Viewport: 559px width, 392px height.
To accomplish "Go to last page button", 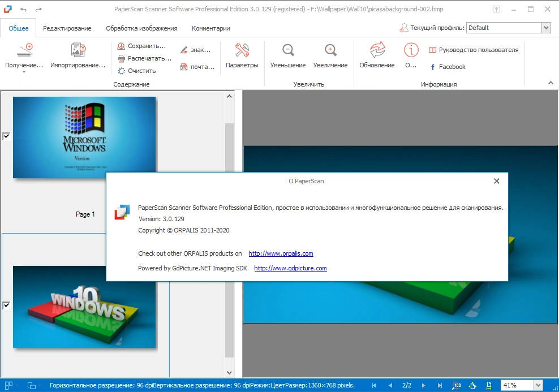I will coord(440,385).
